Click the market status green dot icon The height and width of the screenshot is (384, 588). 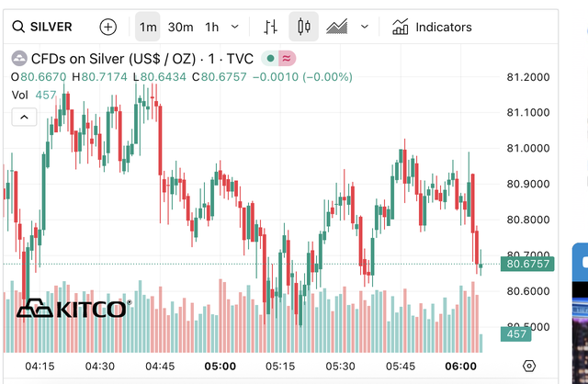[270, 58]
